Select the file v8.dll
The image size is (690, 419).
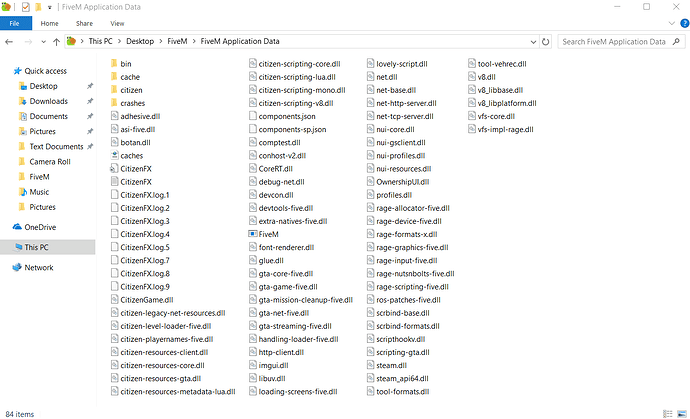tap(482, 77)
